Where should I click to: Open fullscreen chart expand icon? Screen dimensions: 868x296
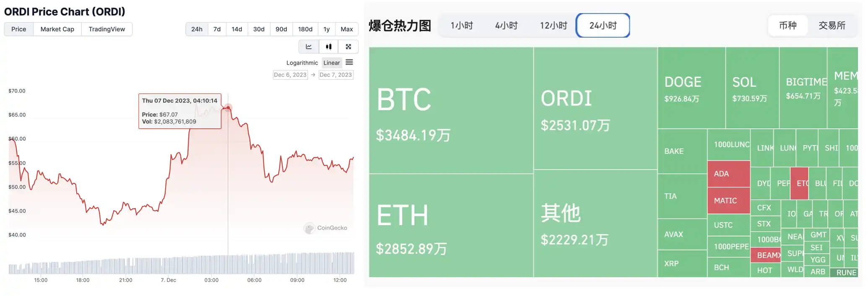(x=348, y=47)
